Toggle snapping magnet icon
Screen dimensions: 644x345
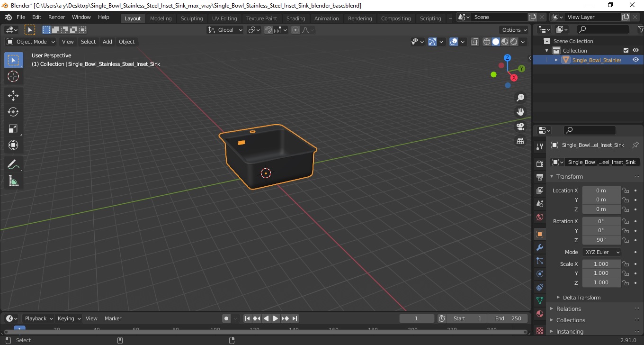coord(268,30)
